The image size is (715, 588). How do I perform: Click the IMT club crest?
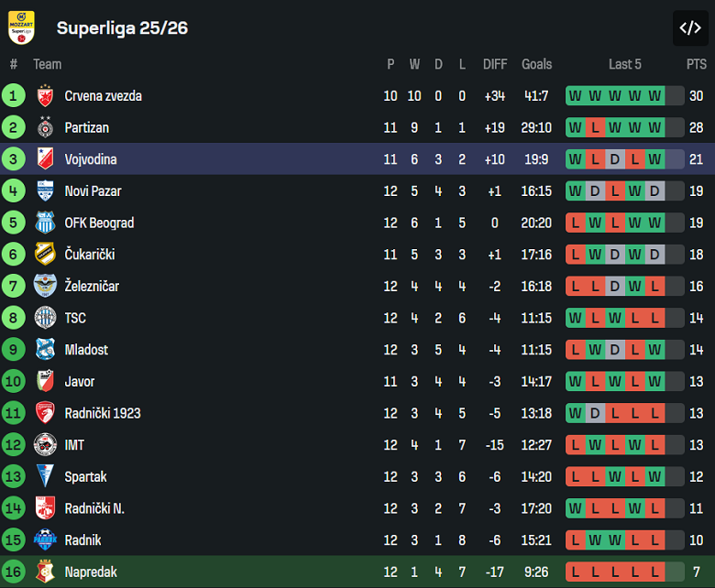45,445
